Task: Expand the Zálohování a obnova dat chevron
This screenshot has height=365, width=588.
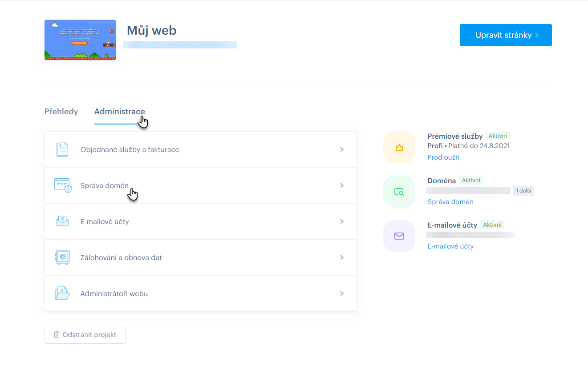Action: tap(342, 257)
